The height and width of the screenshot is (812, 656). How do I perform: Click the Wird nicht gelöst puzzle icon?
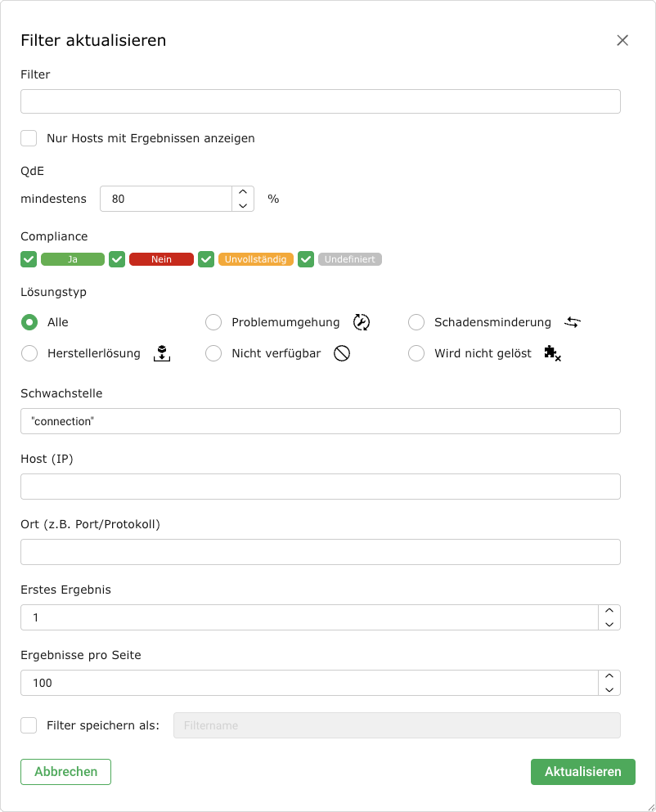click(x=552, y=353)
